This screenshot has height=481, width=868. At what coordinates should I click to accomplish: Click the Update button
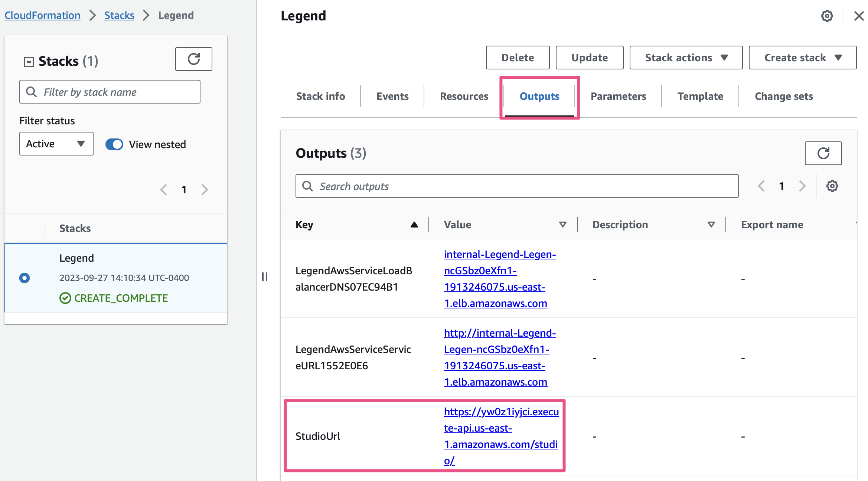pyautogui.click(x=589, y=58)
